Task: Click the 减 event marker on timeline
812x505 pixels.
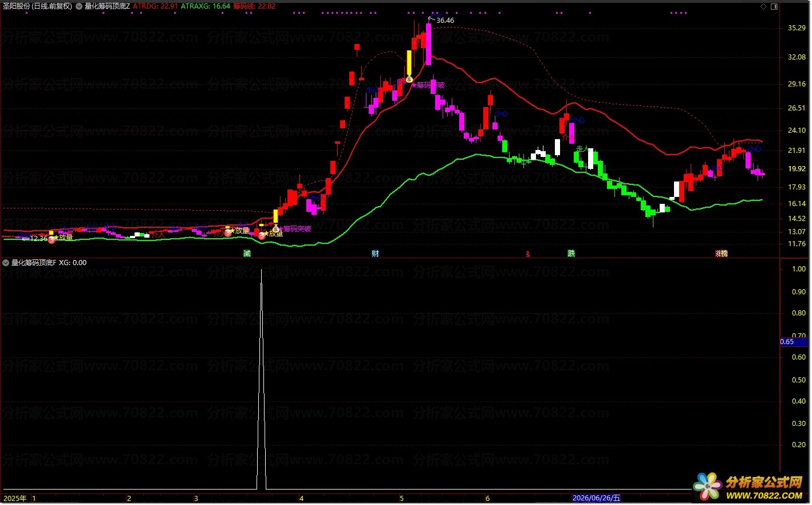Action: tap(247, 254)
